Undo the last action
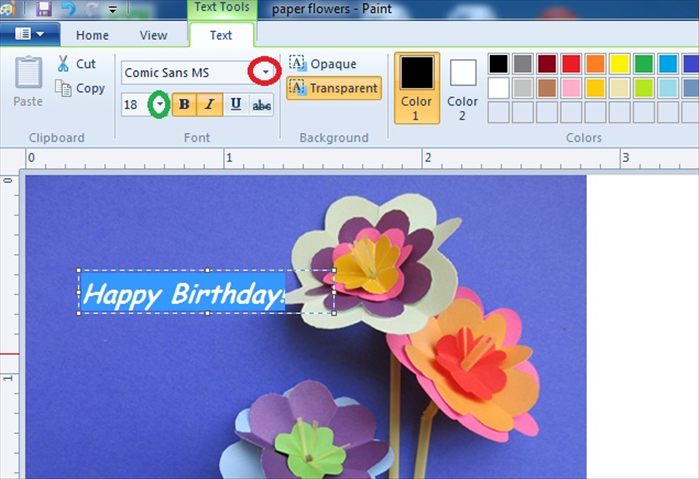The image size is (699, 479). pos(68,8)
